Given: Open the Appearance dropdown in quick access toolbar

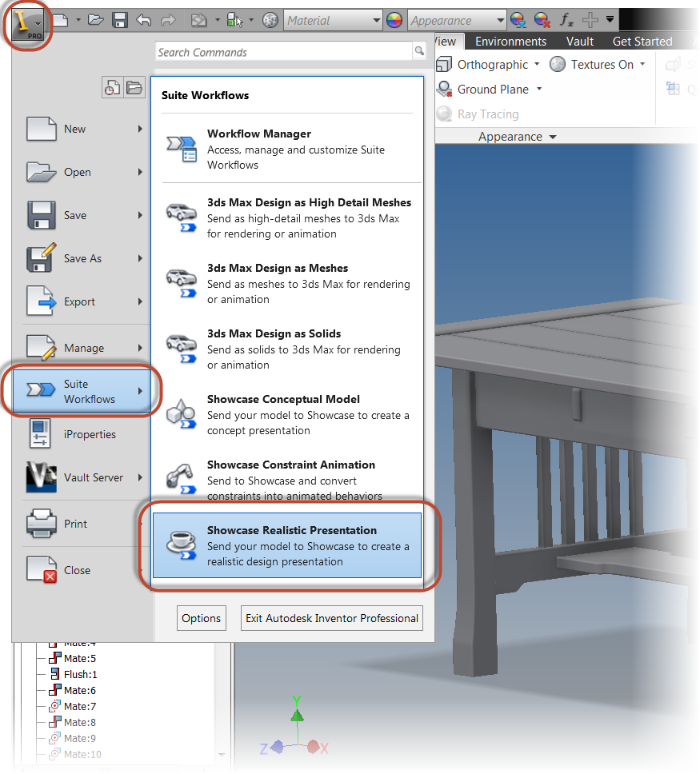Looking at the screenshot, I should point(457,20).
